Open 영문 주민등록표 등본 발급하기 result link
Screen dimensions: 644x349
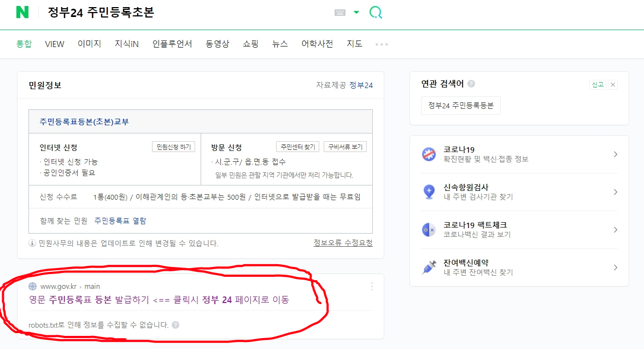159,300
